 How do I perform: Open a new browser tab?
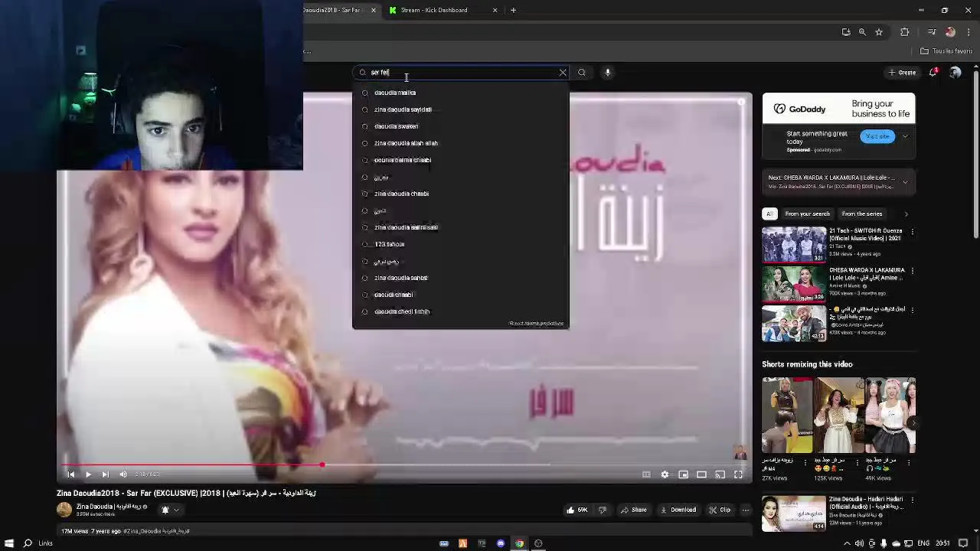pos(514,10)
